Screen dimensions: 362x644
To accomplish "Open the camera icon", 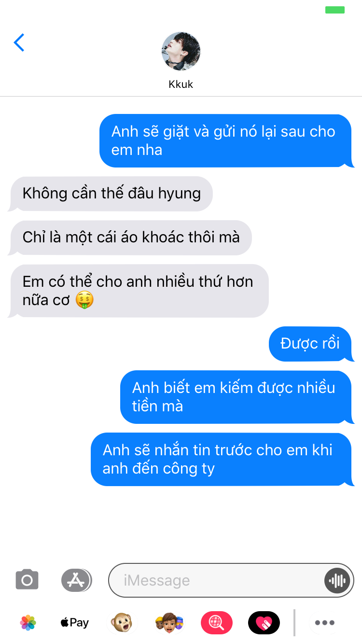I will pos(27,580).
